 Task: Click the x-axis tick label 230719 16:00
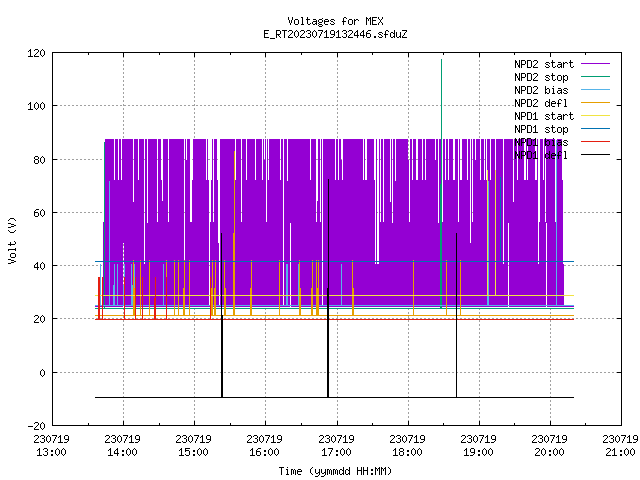[x=264, y=446]
